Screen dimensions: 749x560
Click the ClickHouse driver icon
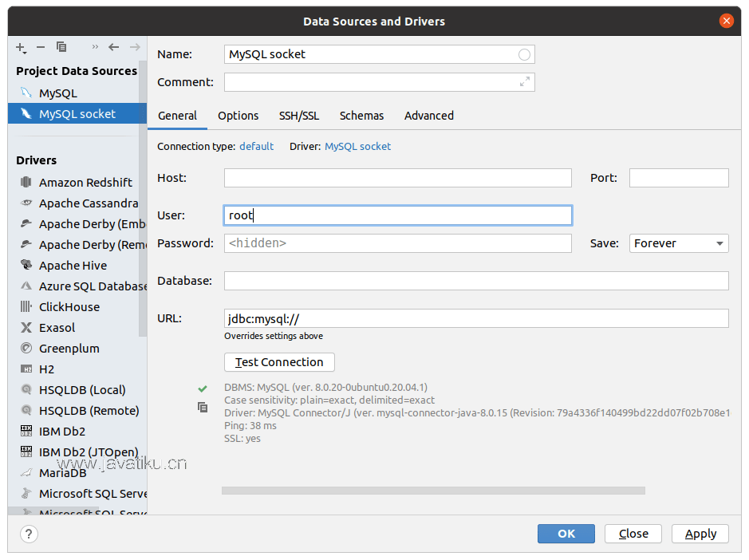coord(26,306)
